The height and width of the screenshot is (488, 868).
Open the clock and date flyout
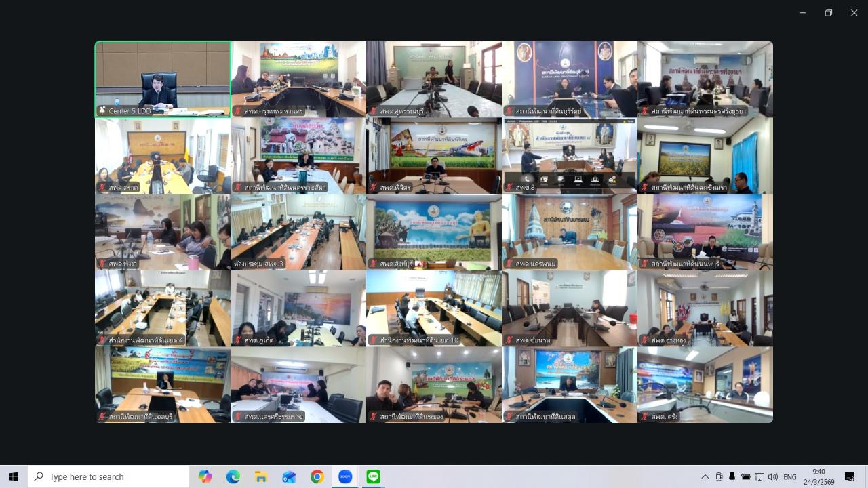[818, 476]
